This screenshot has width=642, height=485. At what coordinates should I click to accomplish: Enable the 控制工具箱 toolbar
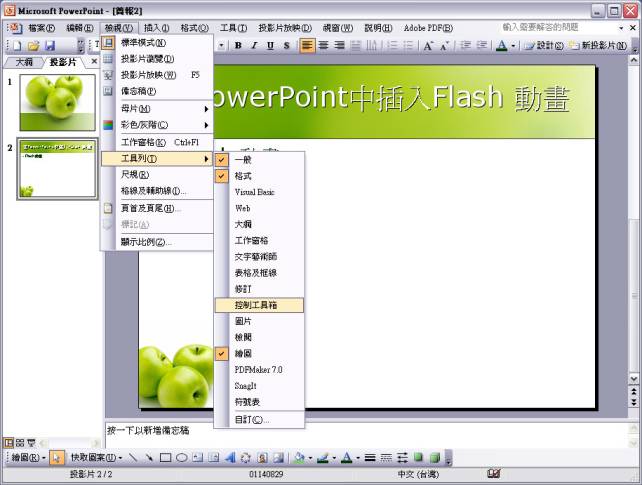pyautogui.click(x=259, y=305)
